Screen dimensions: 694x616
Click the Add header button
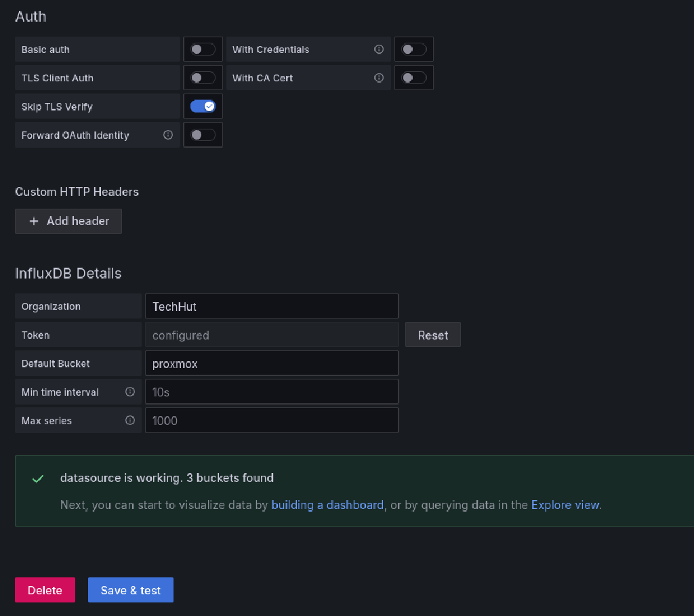click(x=68, y=221)
